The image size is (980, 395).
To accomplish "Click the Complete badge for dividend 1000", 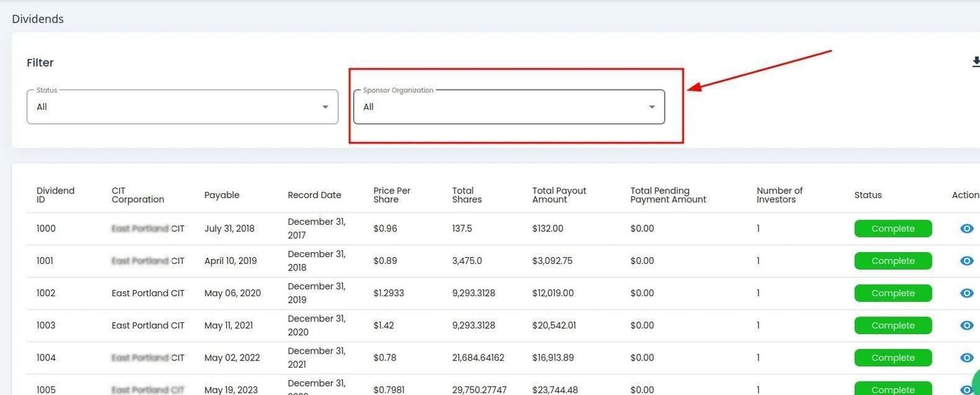I will point(892,229).
